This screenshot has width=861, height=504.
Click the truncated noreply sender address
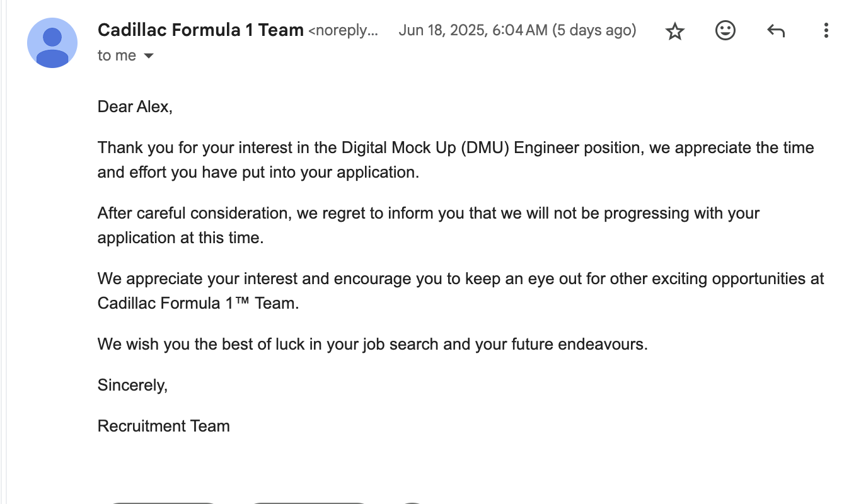coord(344,30)
